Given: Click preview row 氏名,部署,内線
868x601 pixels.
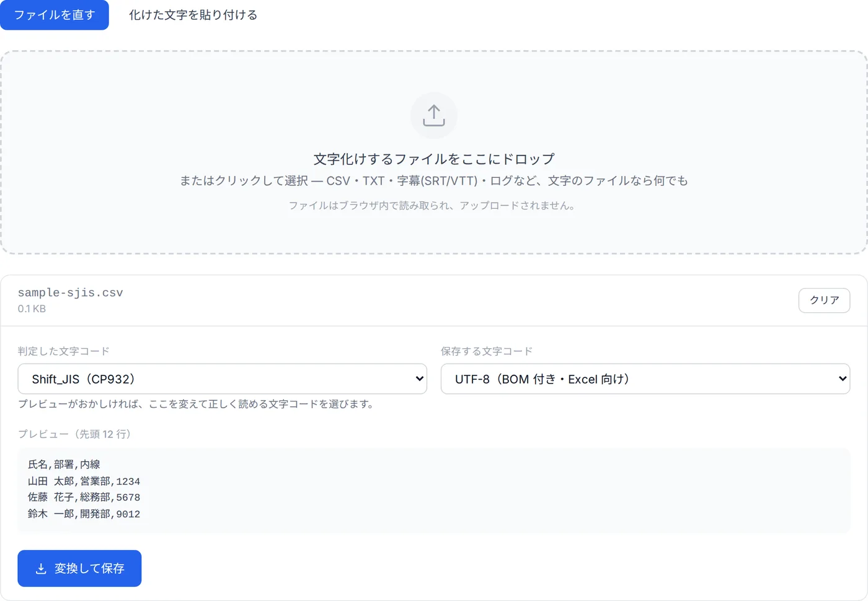Looking at the screenshot, I should [x=64, y=465].
